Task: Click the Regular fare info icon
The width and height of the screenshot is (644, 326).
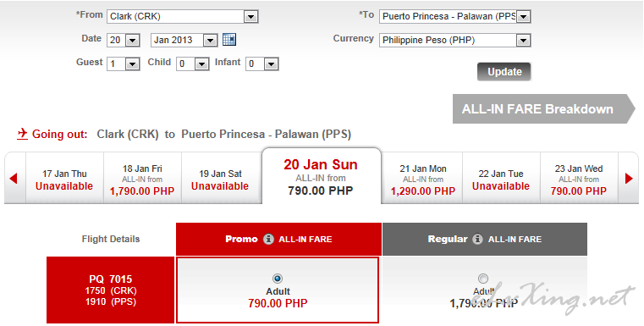Action: (477, 240)
